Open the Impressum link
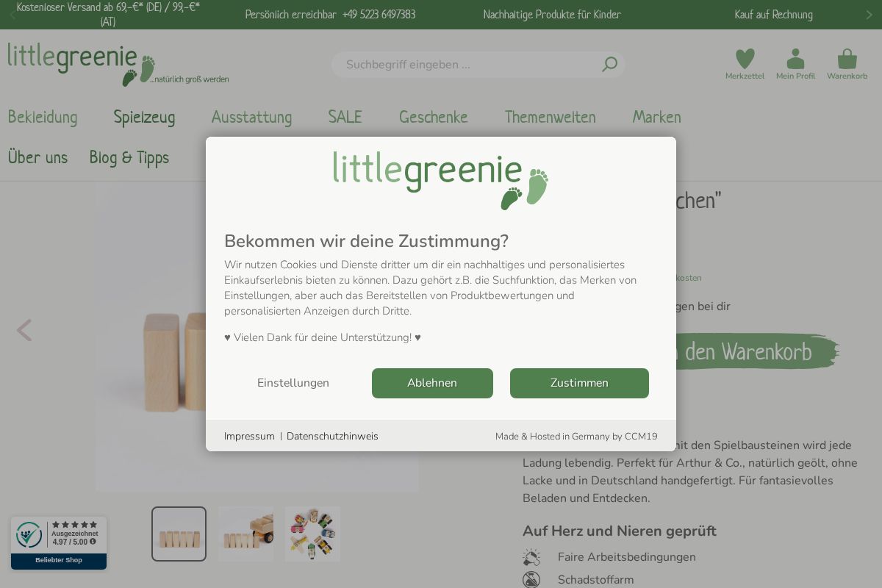This screenshot has height=588, width=882. click(249, 437)
